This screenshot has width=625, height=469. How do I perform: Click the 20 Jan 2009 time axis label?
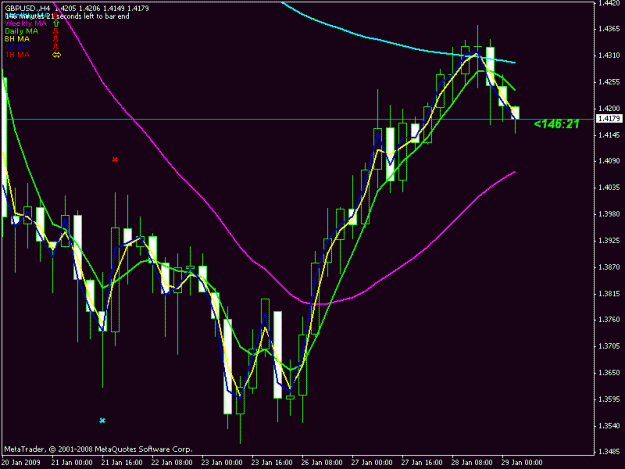[x=21, y=462]
